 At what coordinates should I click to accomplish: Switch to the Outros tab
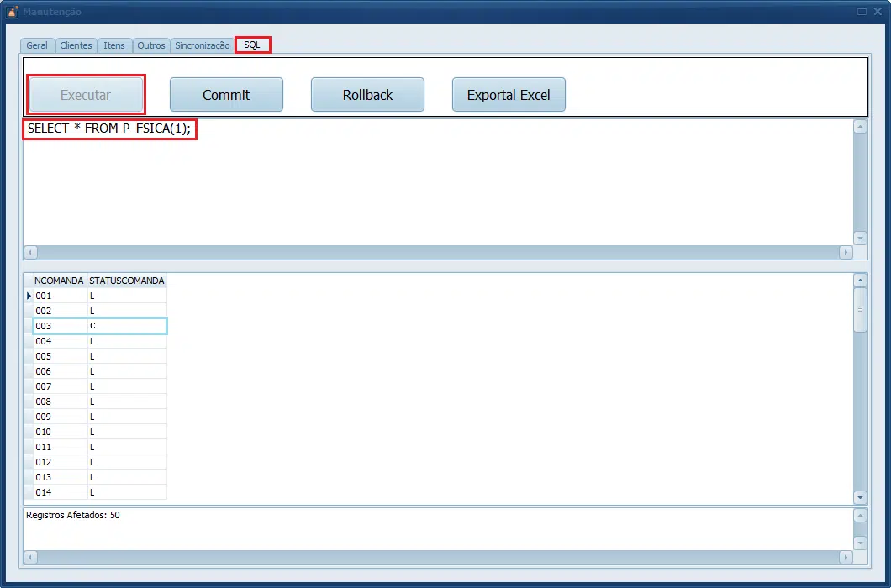[x=151, y=45]
